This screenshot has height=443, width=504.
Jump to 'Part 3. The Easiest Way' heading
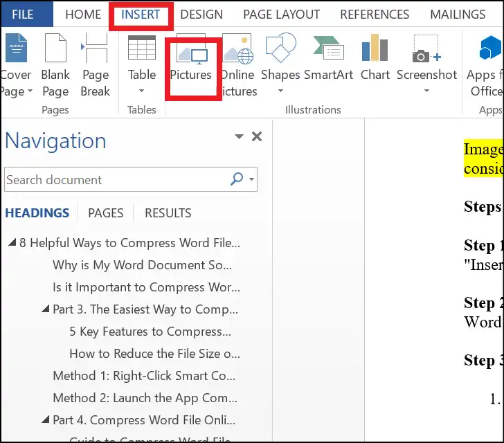click(145, 309)
